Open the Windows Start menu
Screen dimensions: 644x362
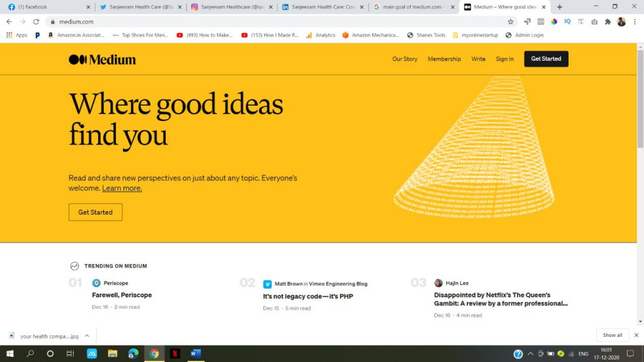[x=10, y=353]
